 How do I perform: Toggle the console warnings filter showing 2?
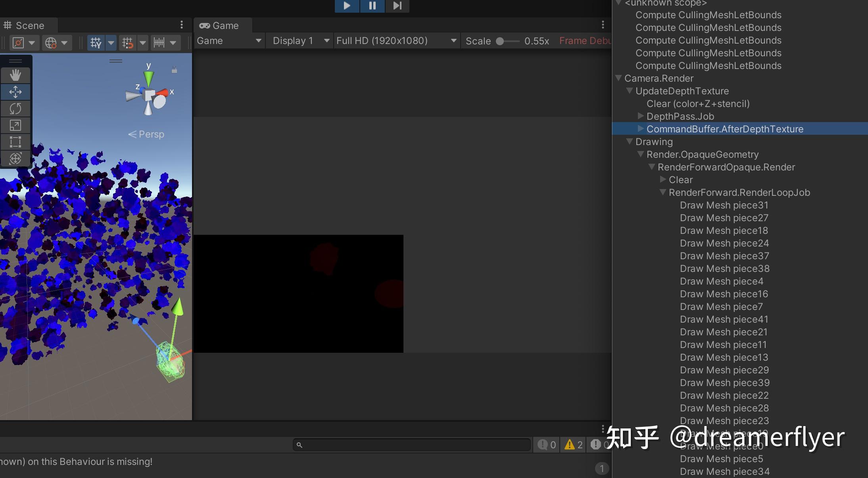(572, 445)
